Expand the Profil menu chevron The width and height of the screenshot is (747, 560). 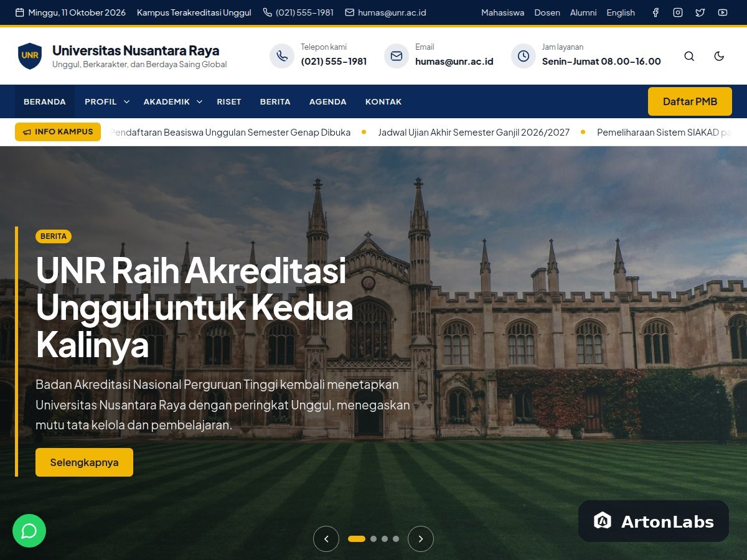tap(126, 101)
